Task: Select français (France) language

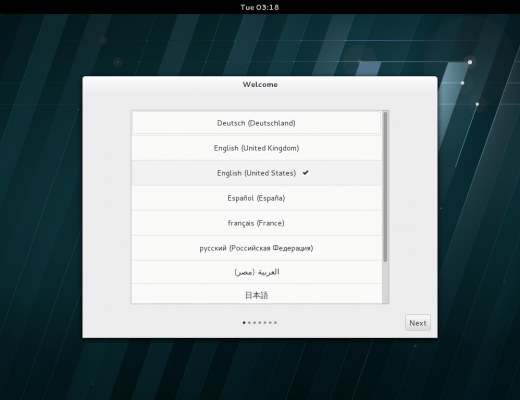Action: 256,223
